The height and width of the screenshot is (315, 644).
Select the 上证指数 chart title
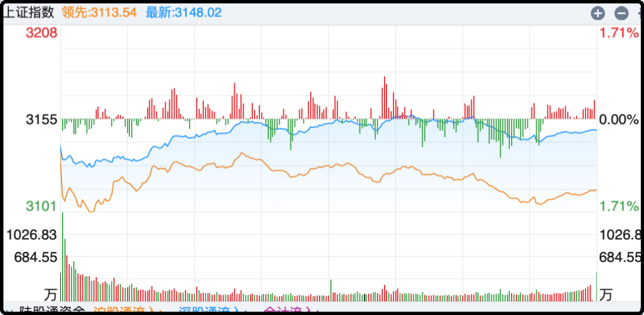tap(29, 13)
